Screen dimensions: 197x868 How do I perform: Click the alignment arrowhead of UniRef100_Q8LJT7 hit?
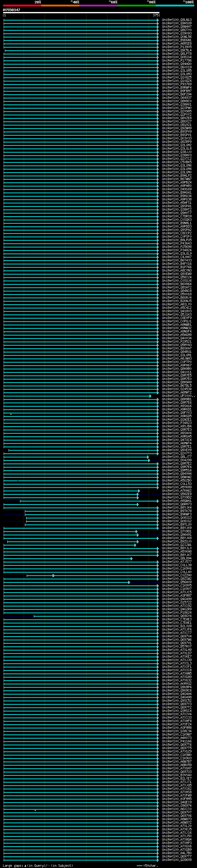pyautogui.click(x=148, y=457)
